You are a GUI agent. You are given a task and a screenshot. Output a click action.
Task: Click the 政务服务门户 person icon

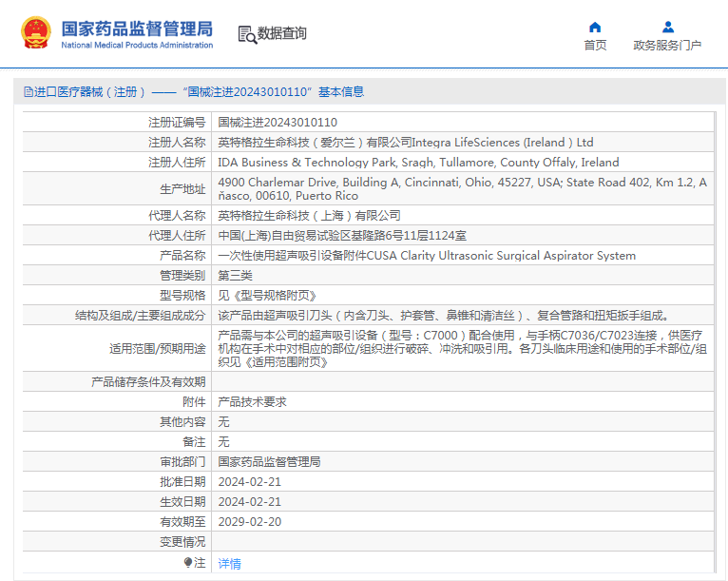pyautogui.click(x=668, y=27)
